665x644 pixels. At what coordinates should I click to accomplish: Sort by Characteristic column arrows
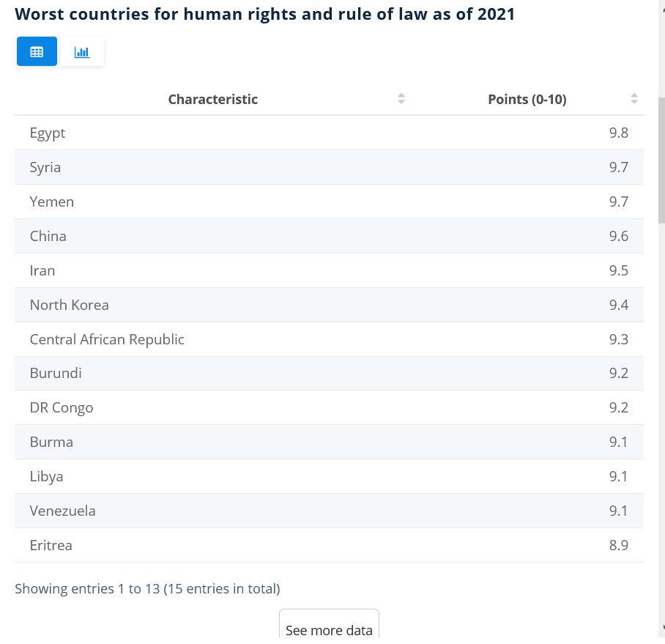pyautogui.click(x=401, y=99)
